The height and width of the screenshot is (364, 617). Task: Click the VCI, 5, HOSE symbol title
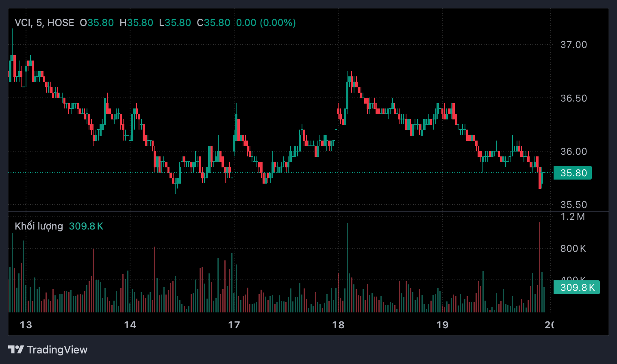[44, 23]
